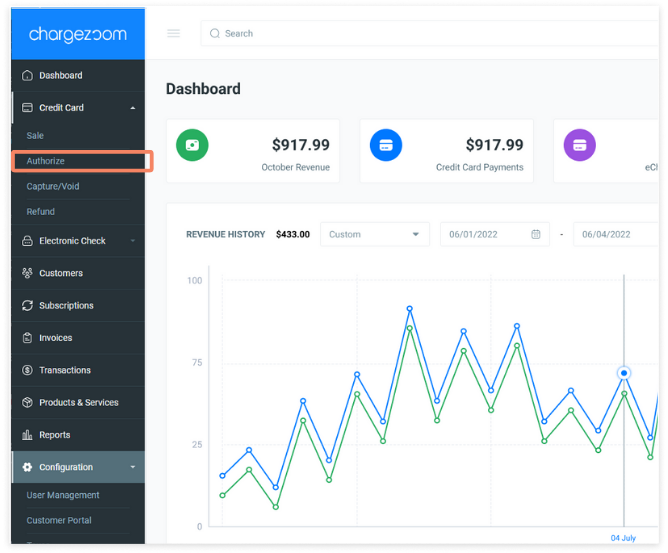Open User Management under Configuration

pos(63,495)
